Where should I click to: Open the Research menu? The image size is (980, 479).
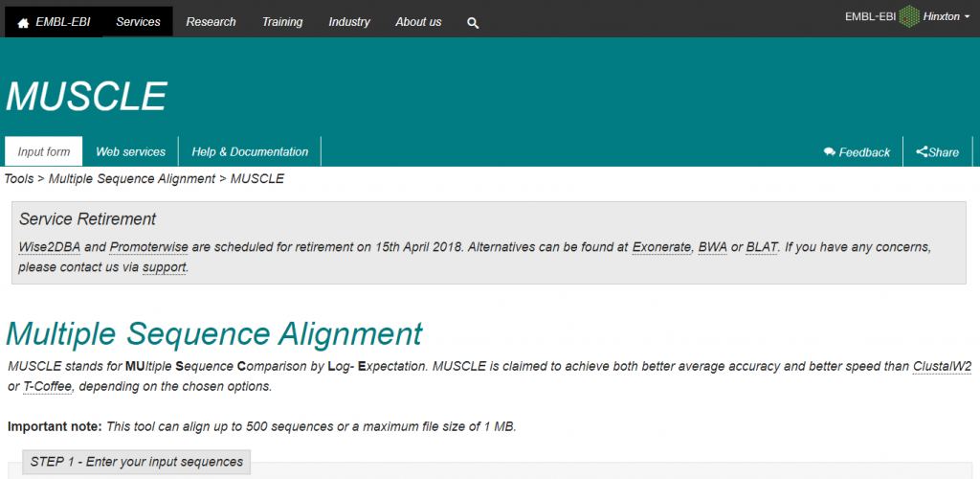coord(212,22)
